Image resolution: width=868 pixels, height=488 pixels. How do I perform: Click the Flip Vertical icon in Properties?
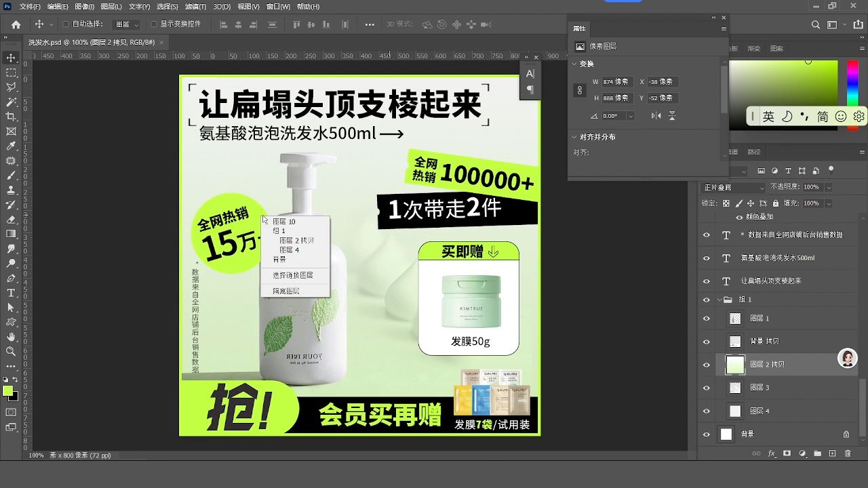coord(672,116)
